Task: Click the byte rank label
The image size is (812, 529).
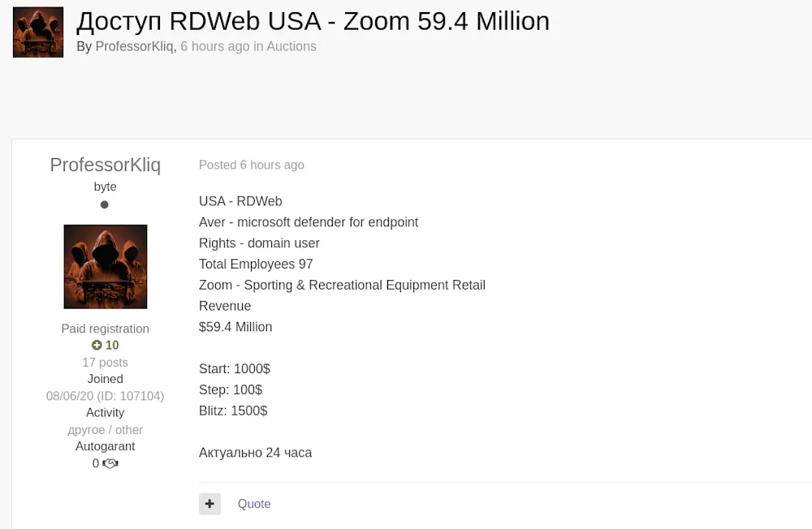Action: (x=105, y=187)
